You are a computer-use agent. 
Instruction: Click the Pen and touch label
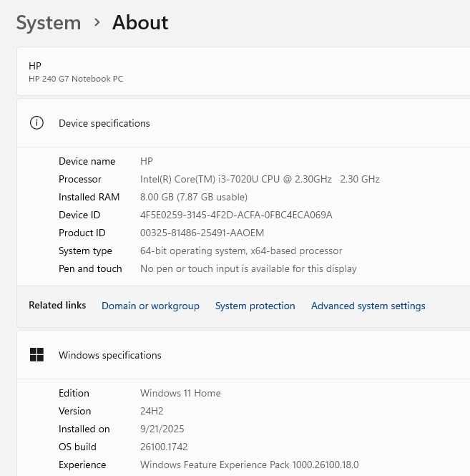tap(90, 268)
